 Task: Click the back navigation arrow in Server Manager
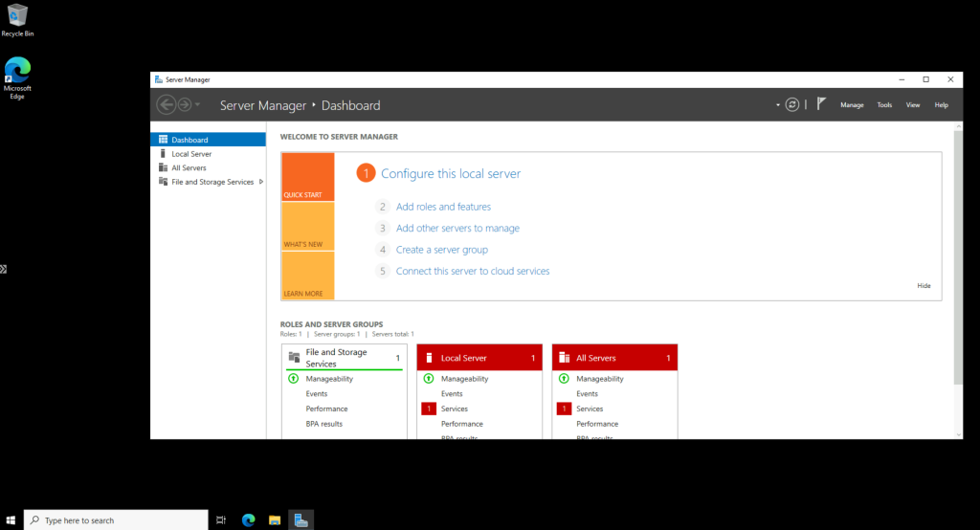point(167,104)
